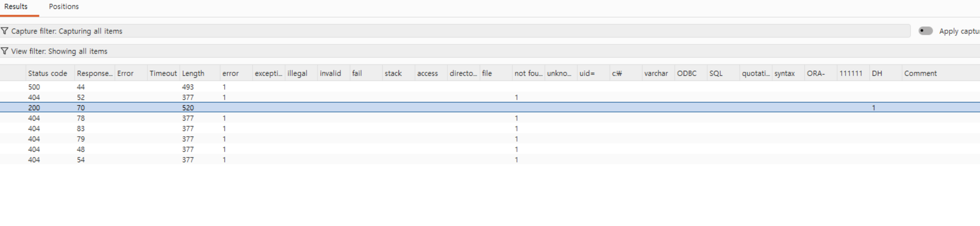Select the 404 row with response 54
The image size is (980, 226).
click(490, 160)
